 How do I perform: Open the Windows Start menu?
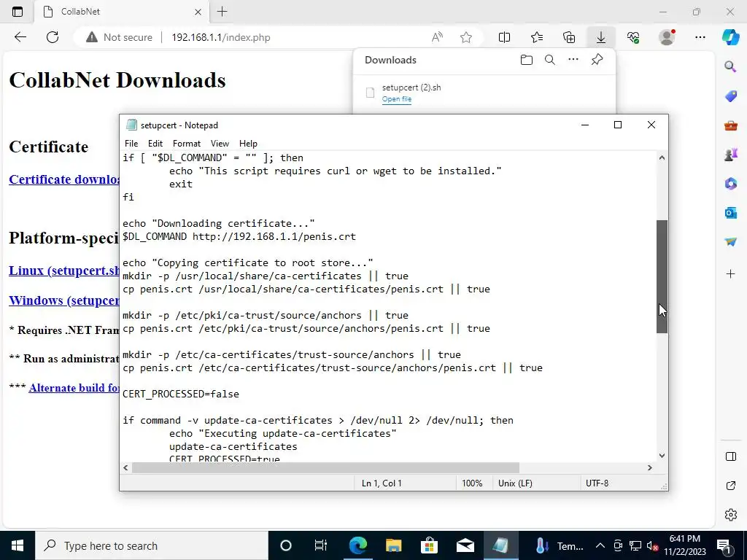(x=18, y=545)
